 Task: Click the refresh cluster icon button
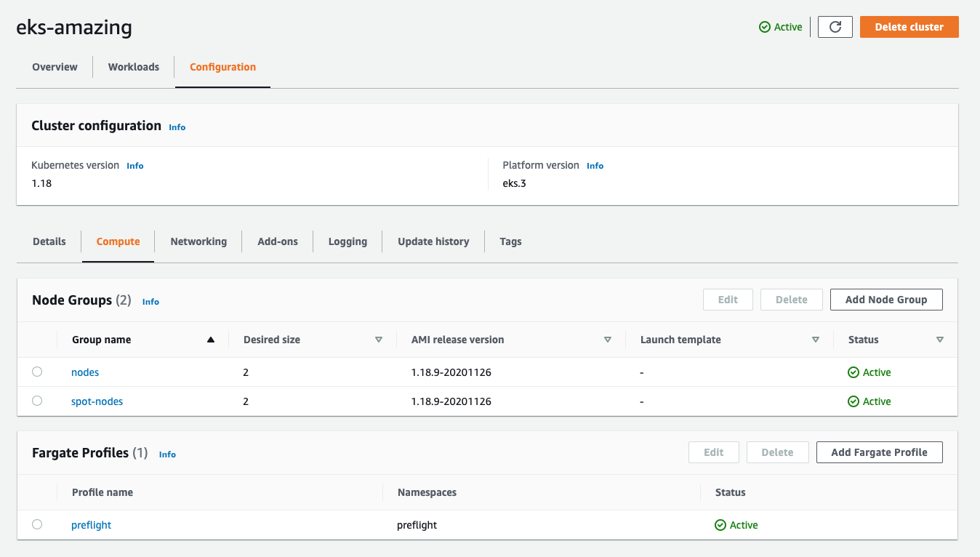click(x=835, y=27)
